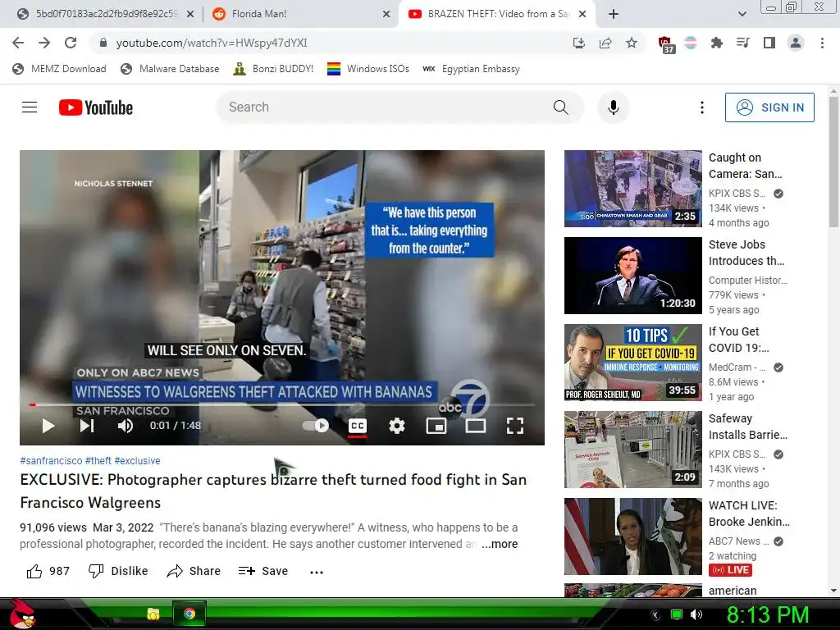Click the Chrome taskbar icon
The image size is (840, 630).
pos(189,614)
